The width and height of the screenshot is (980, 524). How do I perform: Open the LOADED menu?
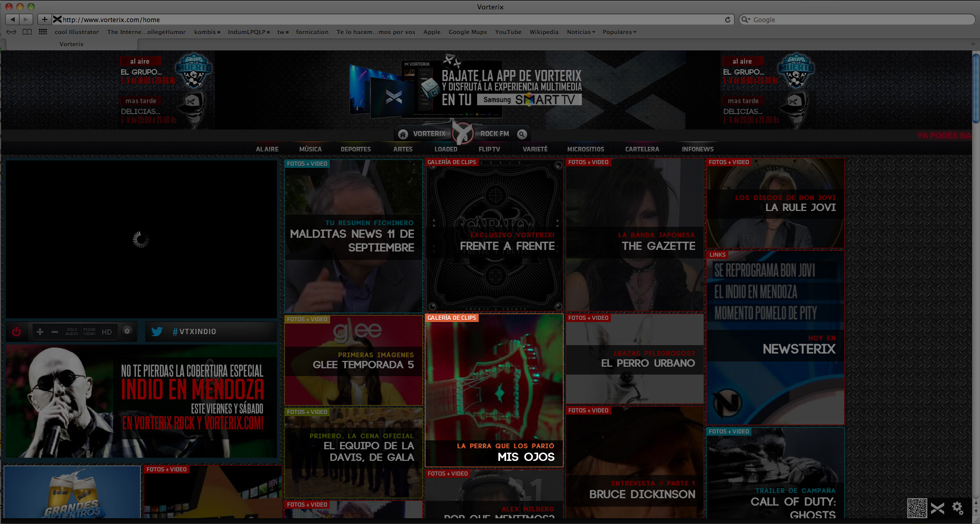pyautogui.click(x=446, y=149)
